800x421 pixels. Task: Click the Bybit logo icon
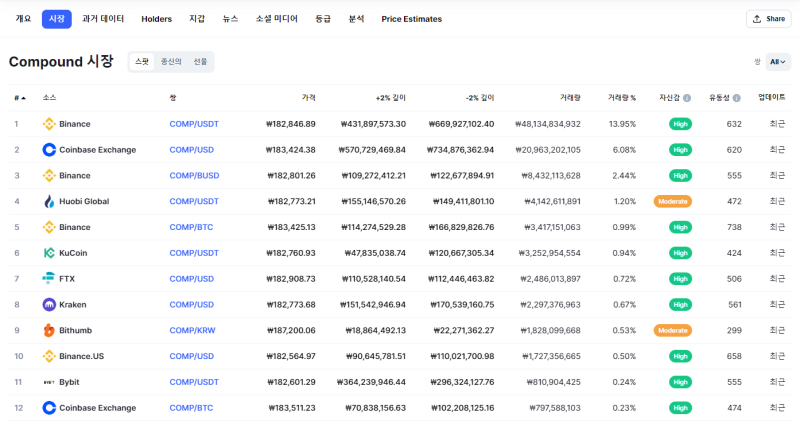pos(49,382)
